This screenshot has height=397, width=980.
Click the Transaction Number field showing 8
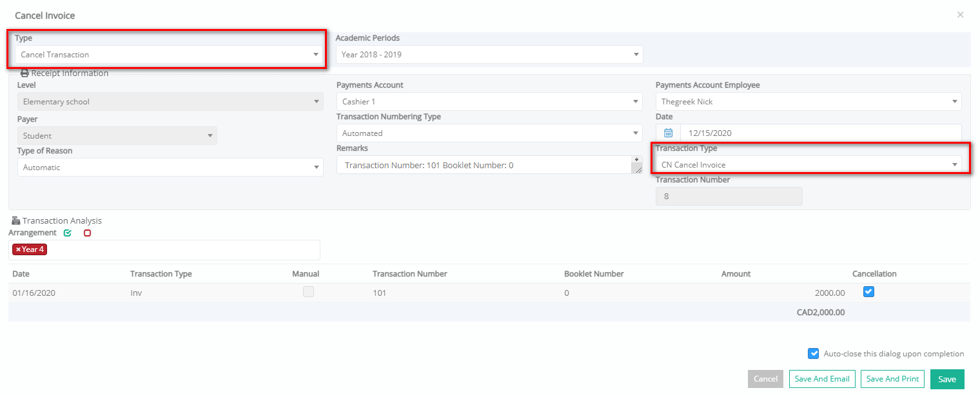[x=729, y=197]
